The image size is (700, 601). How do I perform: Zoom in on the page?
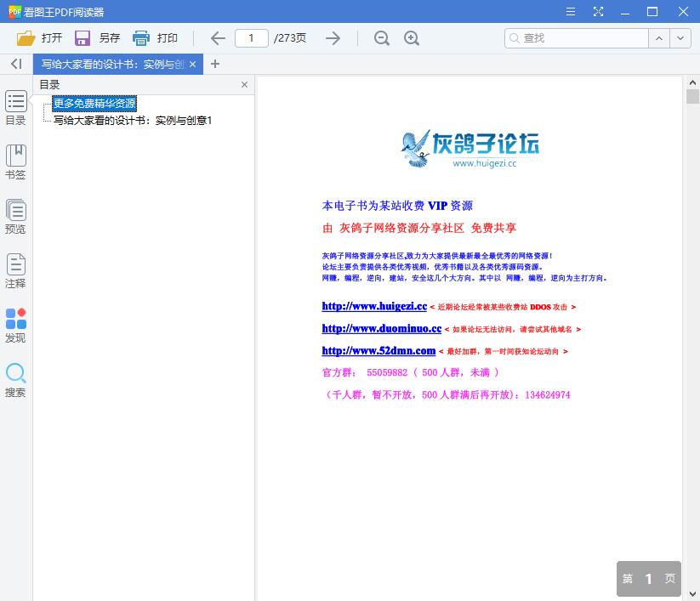pyautogui.click(x=412, y=38)
